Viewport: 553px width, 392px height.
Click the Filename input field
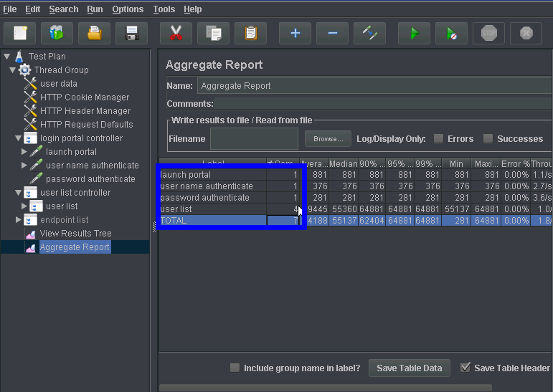point(255,139)
